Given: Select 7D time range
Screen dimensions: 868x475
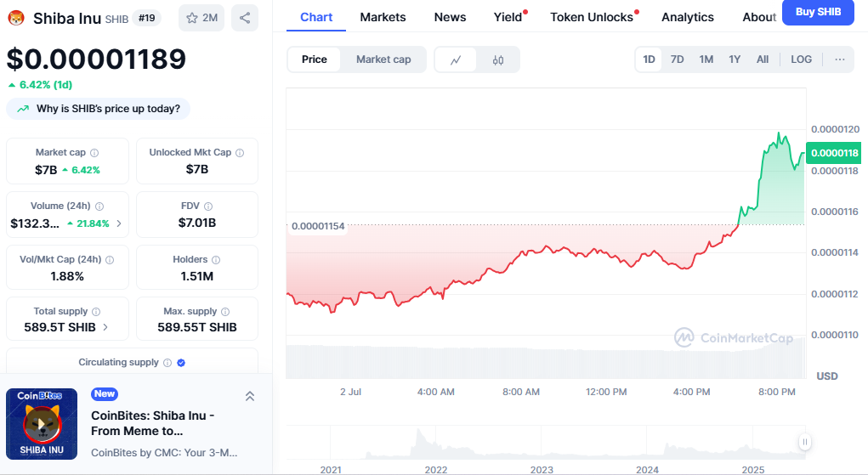Looking at the screenshot, I should click(677, 59).
